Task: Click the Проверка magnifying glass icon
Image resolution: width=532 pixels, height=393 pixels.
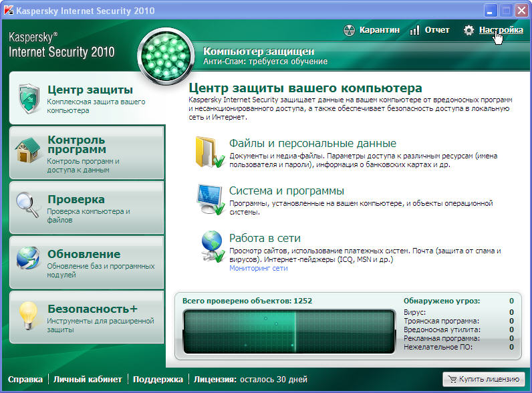Action: pos(27,205)
